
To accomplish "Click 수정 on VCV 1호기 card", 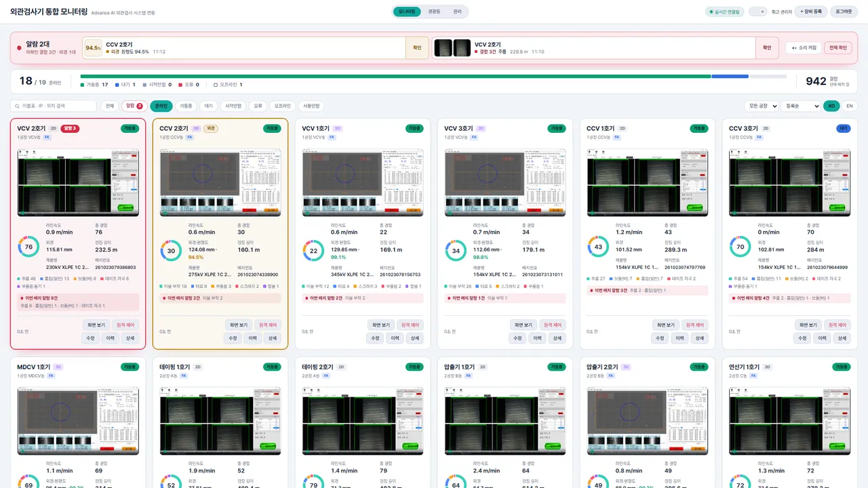I will point(375,338).
